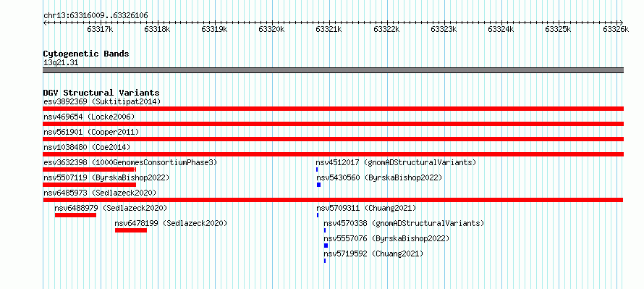The height and width of the screenshot is (289, 644).
Task: Click the esv3892369 (Suktitipat2014) label
Action: coord(102,101)
